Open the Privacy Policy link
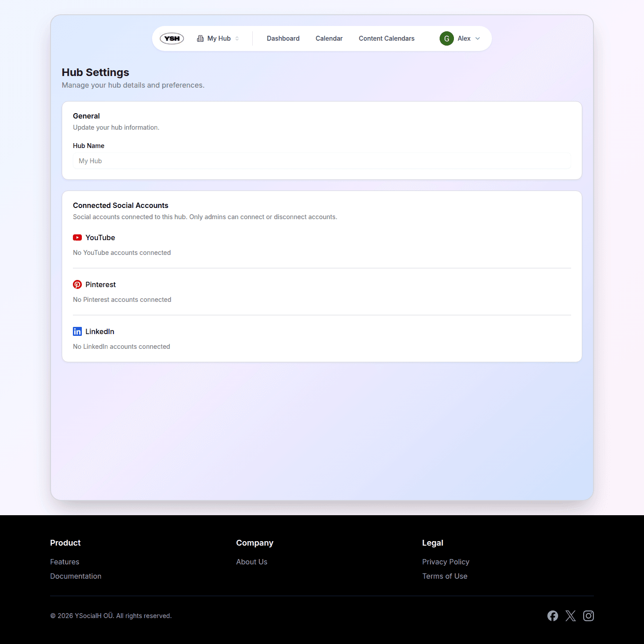 [x=446, y=562]
